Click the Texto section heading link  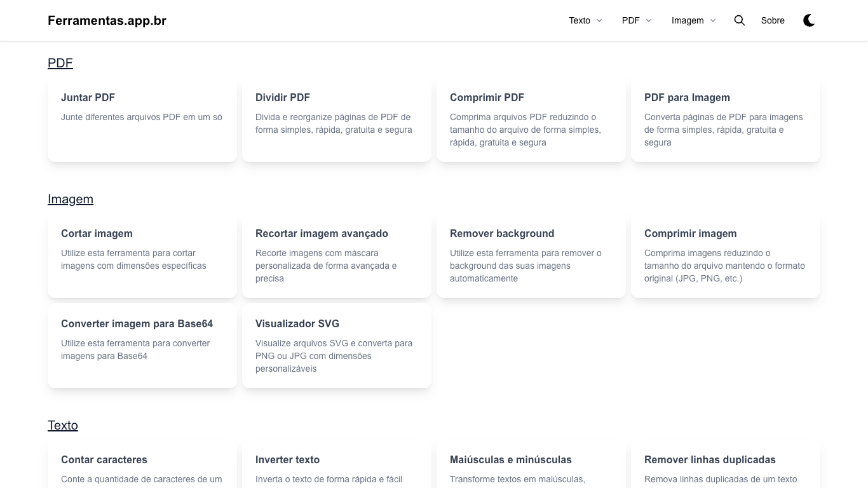click(63, 425)
